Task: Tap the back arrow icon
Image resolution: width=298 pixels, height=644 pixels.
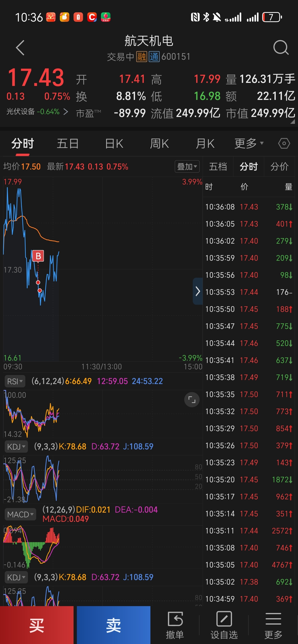Action: tap(20, 48)
